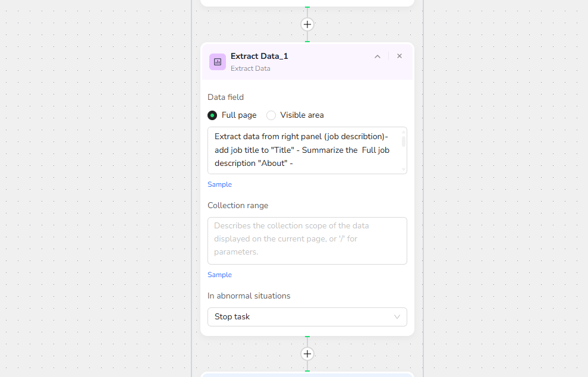
Task: Add a step below Extract Data_1 node
Action: pos(307,354)
